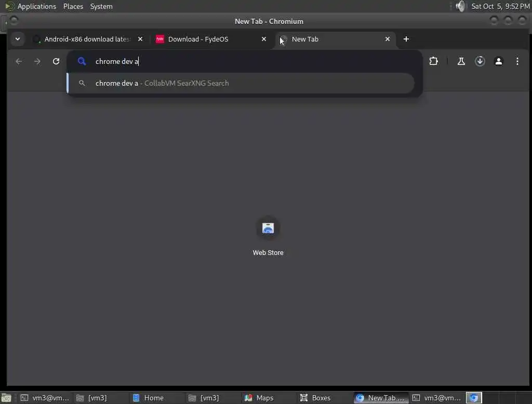Click the show desktop icon in taskbar
Viewport: 532px width, 404px height.
coord(6,398)
